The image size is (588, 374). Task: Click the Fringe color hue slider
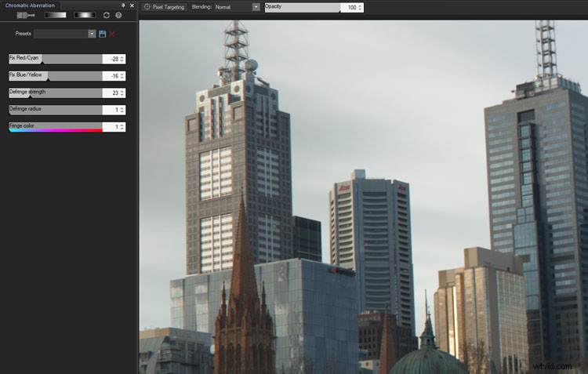tap(56, 127)
